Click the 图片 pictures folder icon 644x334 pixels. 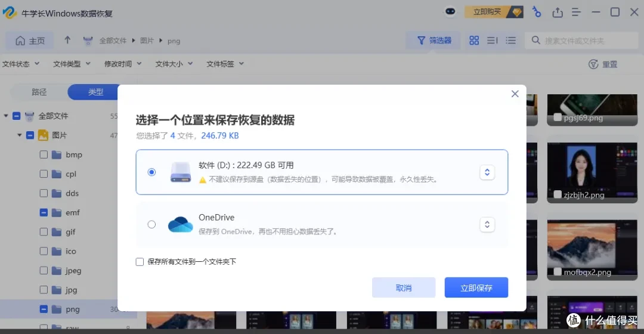[x=43, y=135]
